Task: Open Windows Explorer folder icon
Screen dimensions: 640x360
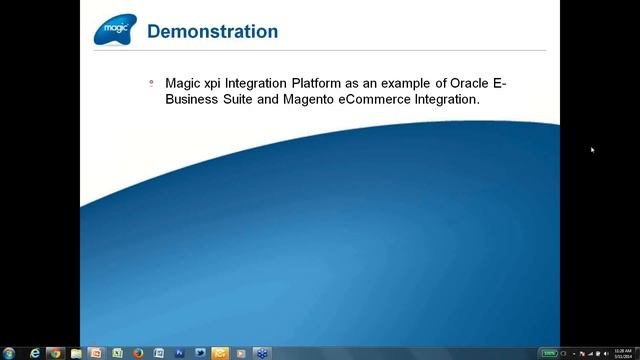Action: coord(76,353)
